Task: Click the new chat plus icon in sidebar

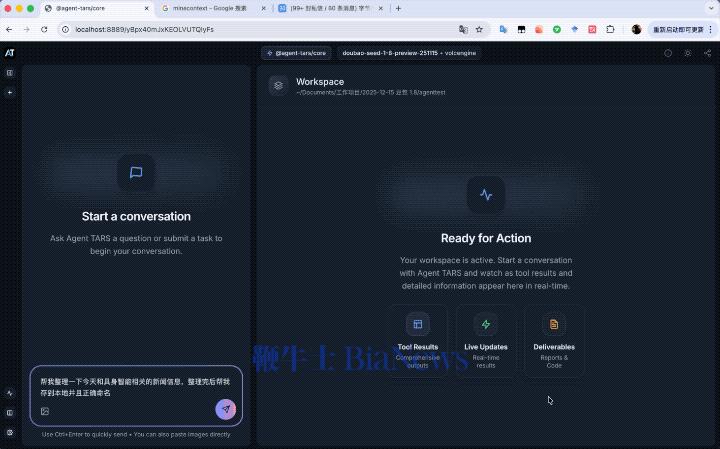Action: point(10,92)
